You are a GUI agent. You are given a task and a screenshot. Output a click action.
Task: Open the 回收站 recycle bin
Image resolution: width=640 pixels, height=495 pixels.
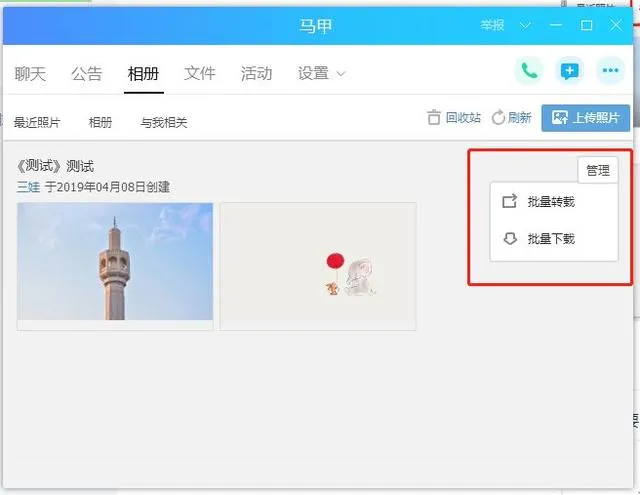coord(454,118)
